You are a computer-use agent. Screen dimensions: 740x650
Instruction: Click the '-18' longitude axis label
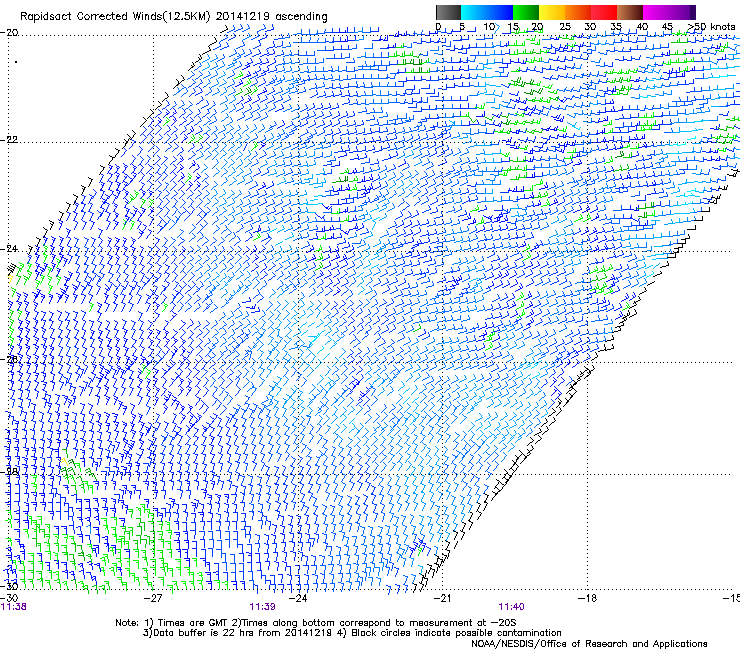click(x=587, y=598)
